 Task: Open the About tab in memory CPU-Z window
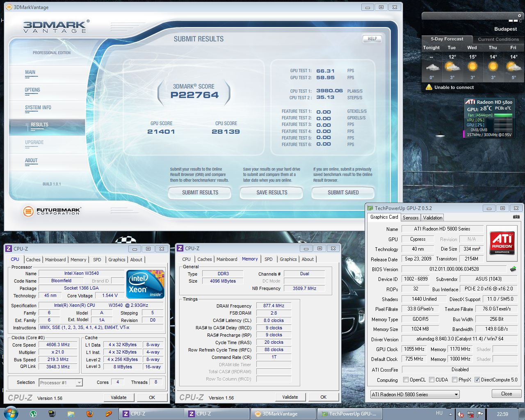[308, 259]
